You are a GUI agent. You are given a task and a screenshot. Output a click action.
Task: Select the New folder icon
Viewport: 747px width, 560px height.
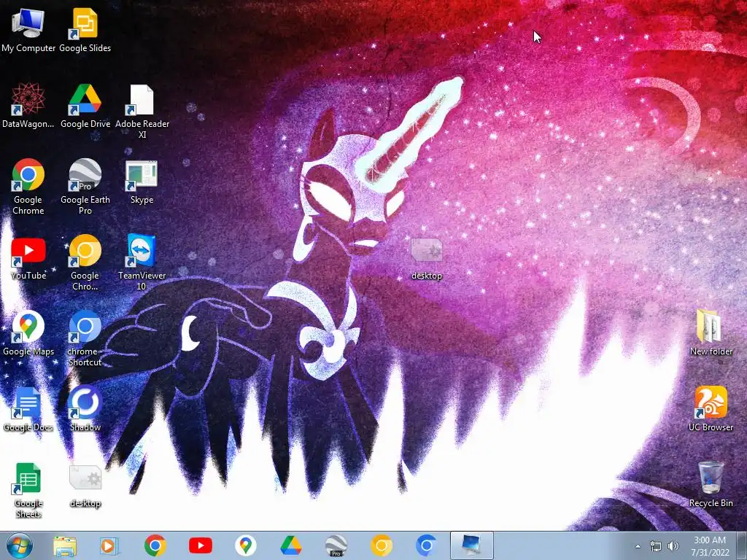pyautogui.click(x=711, y=333)
